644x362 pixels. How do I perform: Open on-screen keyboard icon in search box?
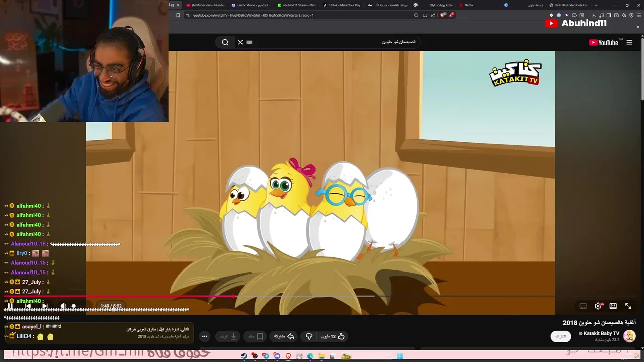(249, 42)
